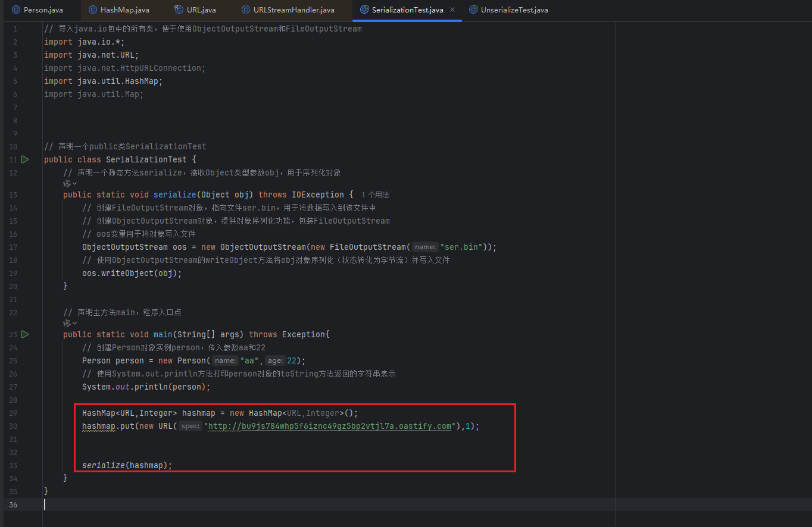Expand the AI inlay dropdown above main method
Viewport: 812px width, 527px height.
70,323
